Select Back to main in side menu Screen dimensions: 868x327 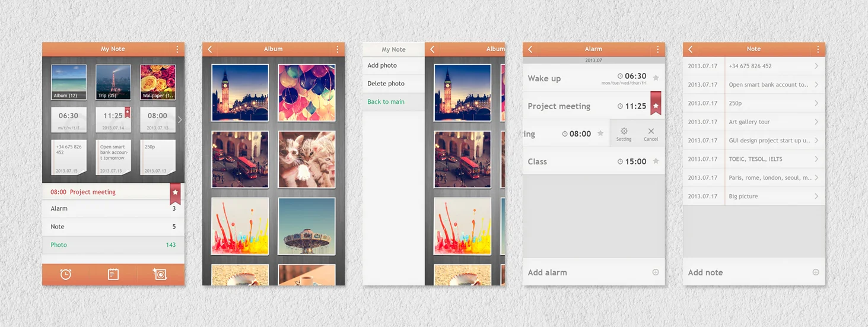[x=393, y=102]
